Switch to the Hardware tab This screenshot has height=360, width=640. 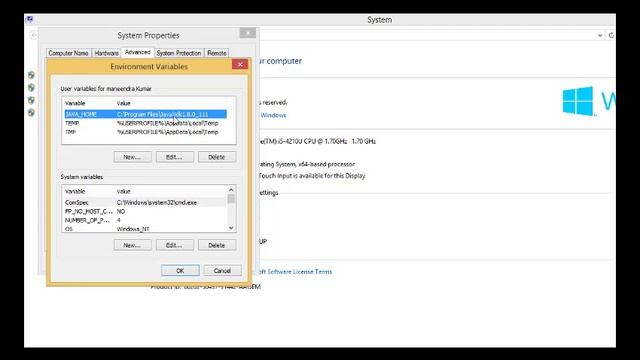pyautogui.click(x=106, y=53)
